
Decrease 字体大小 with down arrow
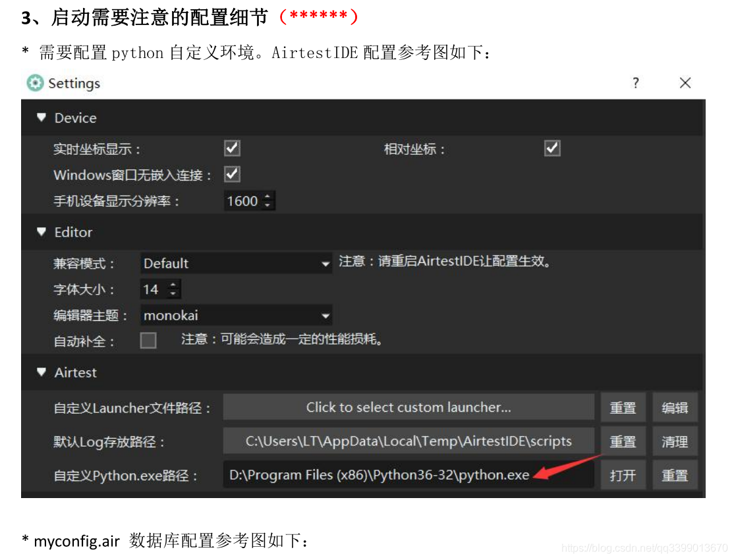click(173, 294)
